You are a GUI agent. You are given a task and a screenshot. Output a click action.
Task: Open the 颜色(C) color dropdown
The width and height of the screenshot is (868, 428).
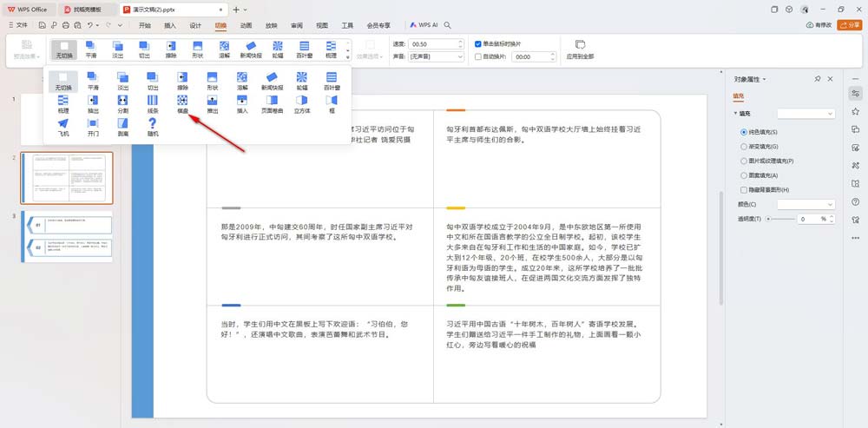point(806,204)
